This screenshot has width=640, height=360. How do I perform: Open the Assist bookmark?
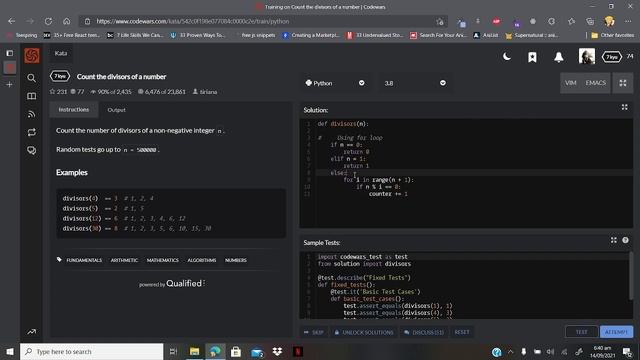486,36
